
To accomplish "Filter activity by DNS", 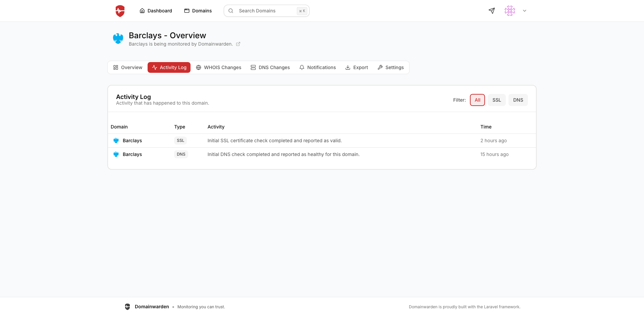I will 518,100.
